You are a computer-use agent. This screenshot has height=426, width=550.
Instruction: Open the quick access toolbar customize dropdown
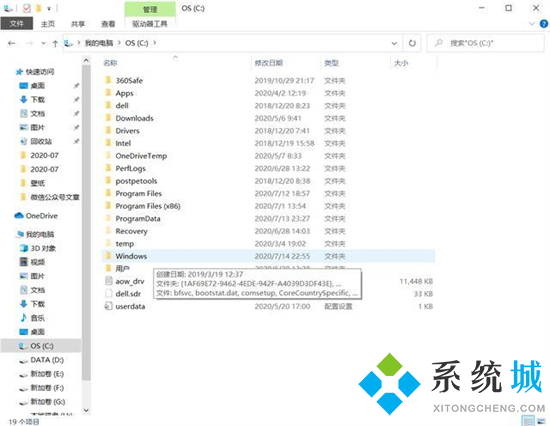point(49,8)
